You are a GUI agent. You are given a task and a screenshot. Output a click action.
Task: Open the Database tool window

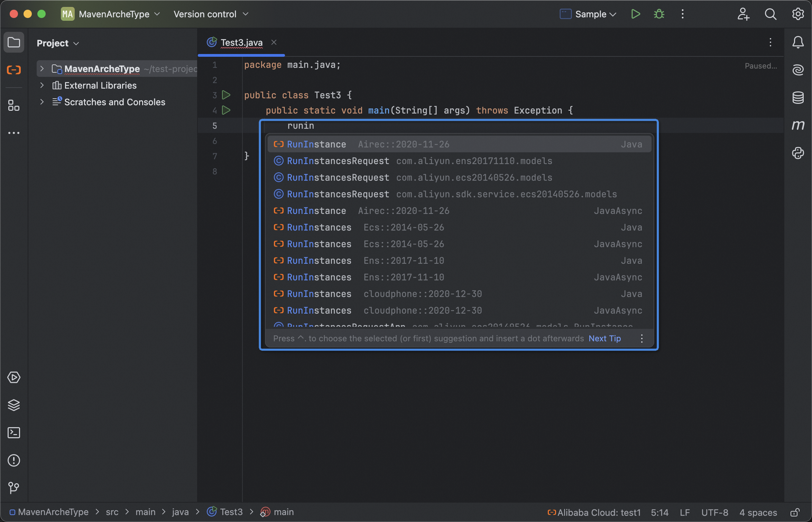coord(798,98)
